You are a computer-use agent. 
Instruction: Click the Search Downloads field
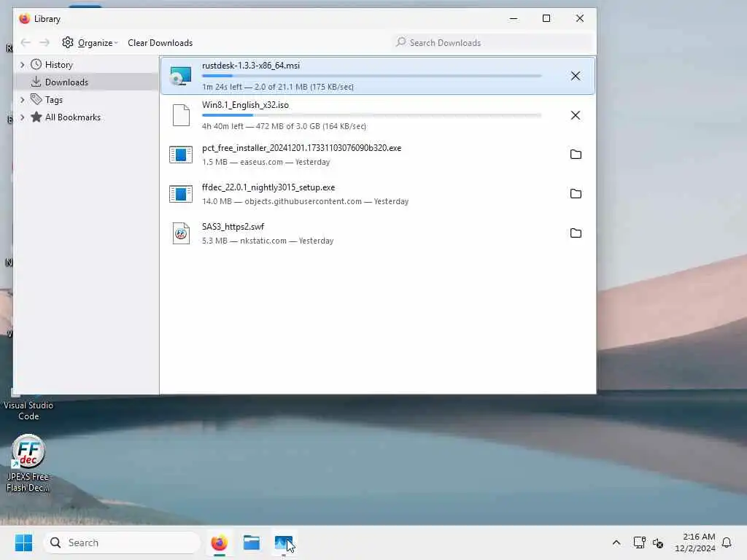pyautogui.click(x=493, y=43)
